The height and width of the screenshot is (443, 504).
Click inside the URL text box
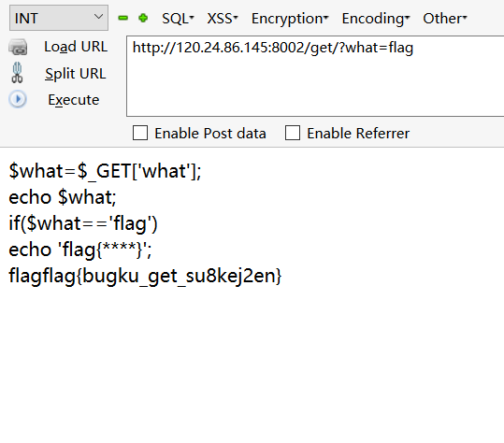pyautogui.click(x=315, y=76)
